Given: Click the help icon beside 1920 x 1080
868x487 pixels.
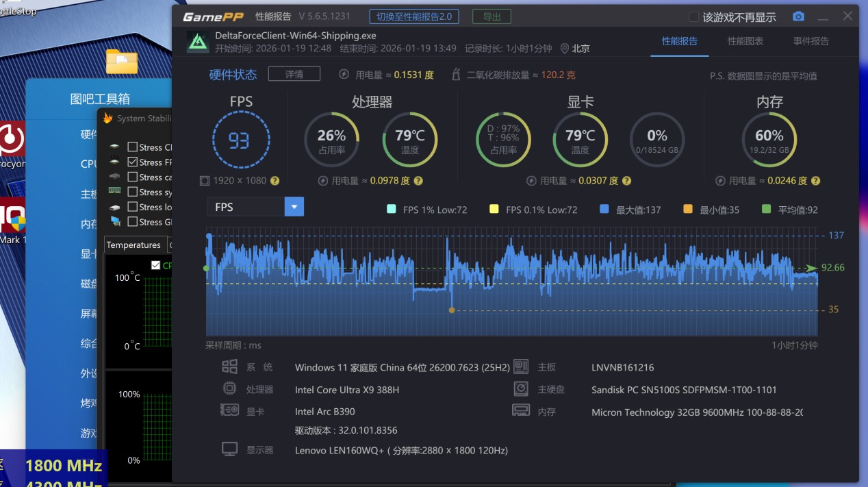Looking at the screenshot, I should [275, 181].
